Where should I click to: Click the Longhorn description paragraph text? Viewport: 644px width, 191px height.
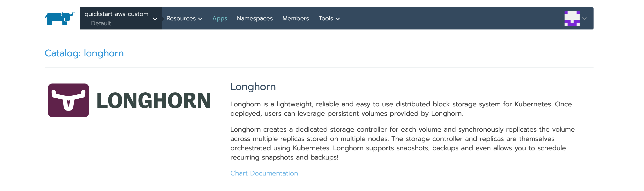point(400,109)
